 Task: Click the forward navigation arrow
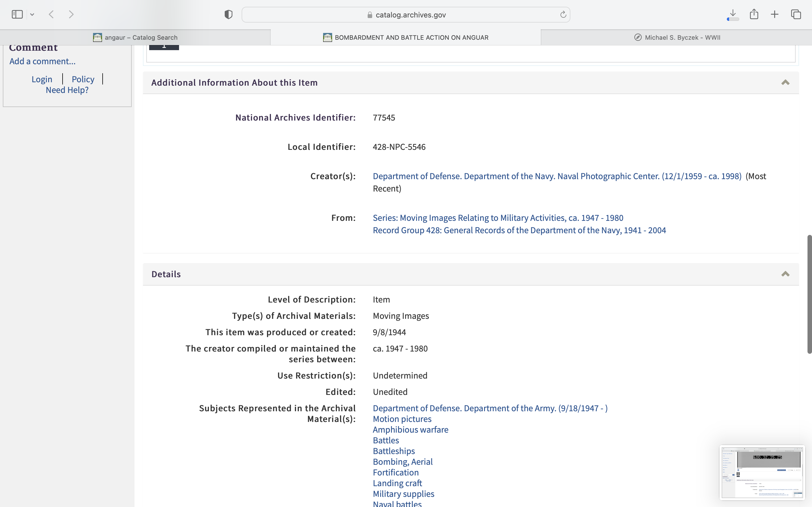(x=71, y=14)
